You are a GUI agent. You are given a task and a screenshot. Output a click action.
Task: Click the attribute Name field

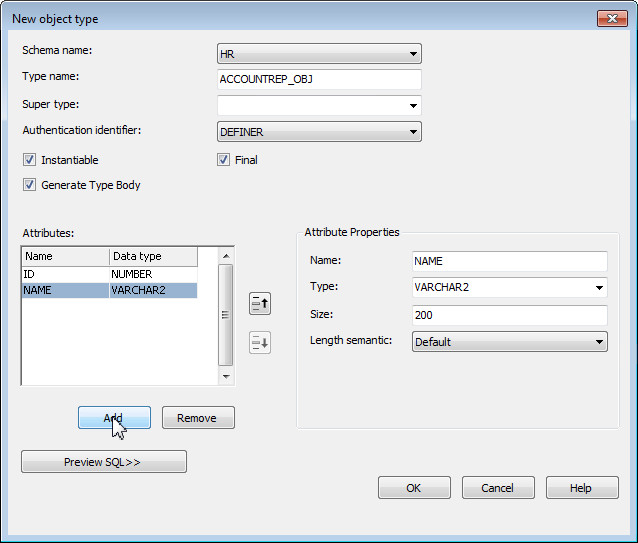[x=510, y=261]
